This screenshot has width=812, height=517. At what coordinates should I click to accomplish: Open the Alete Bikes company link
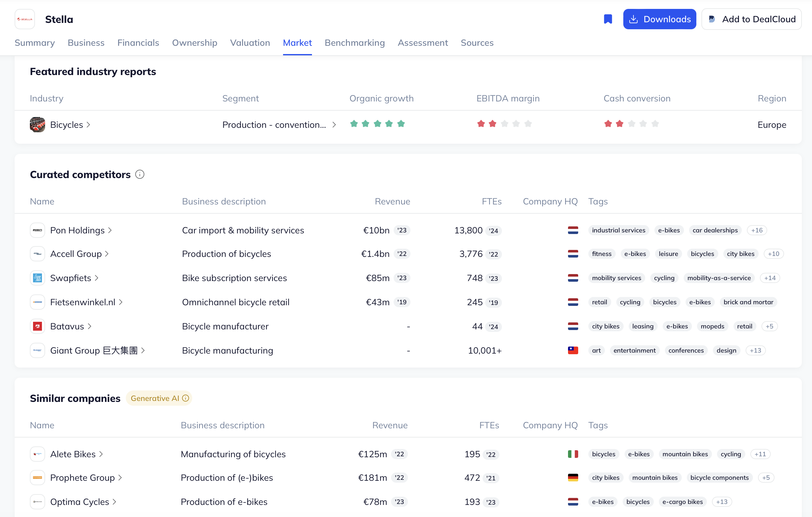77,454
